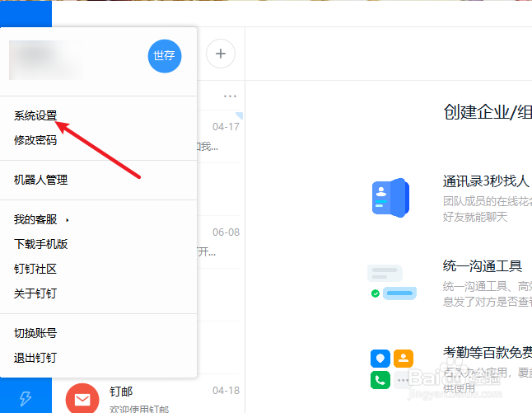This screenshot has height=413, width=532.
Task: Choose 我的客服 in the menu
Action: click(35, 219)
